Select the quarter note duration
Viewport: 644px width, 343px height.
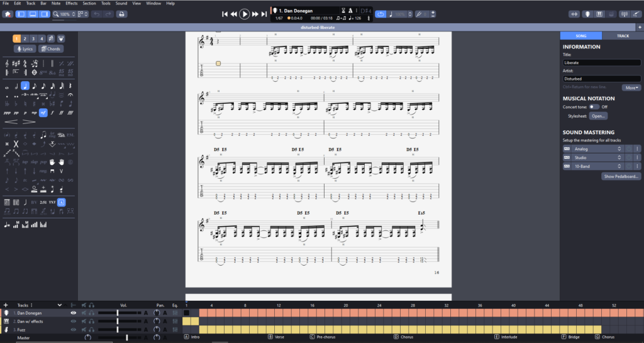[25, 86]
